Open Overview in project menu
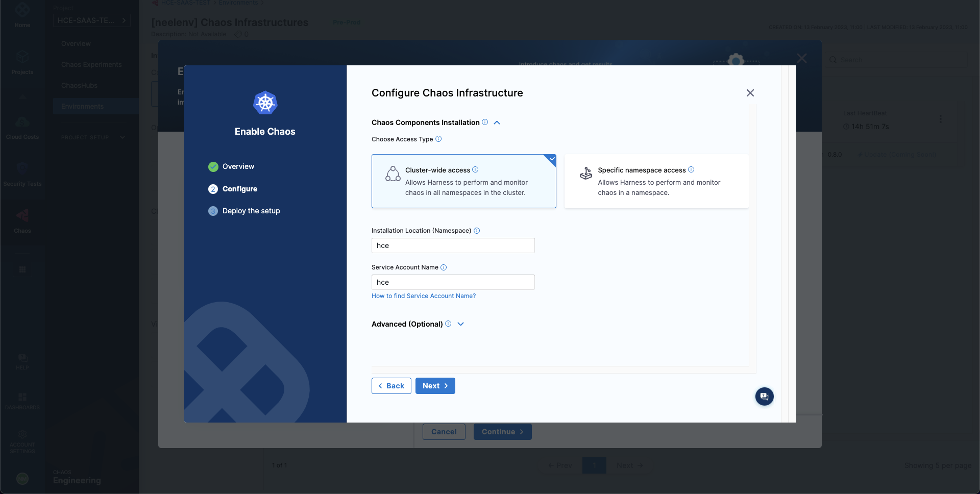 tap(76, 44)
